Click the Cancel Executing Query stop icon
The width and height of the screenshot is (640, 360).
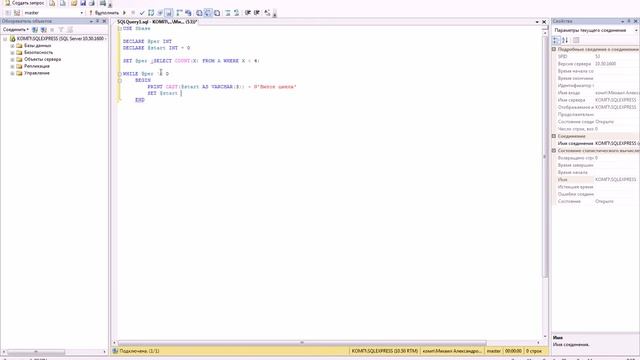[x=133, y=13]
